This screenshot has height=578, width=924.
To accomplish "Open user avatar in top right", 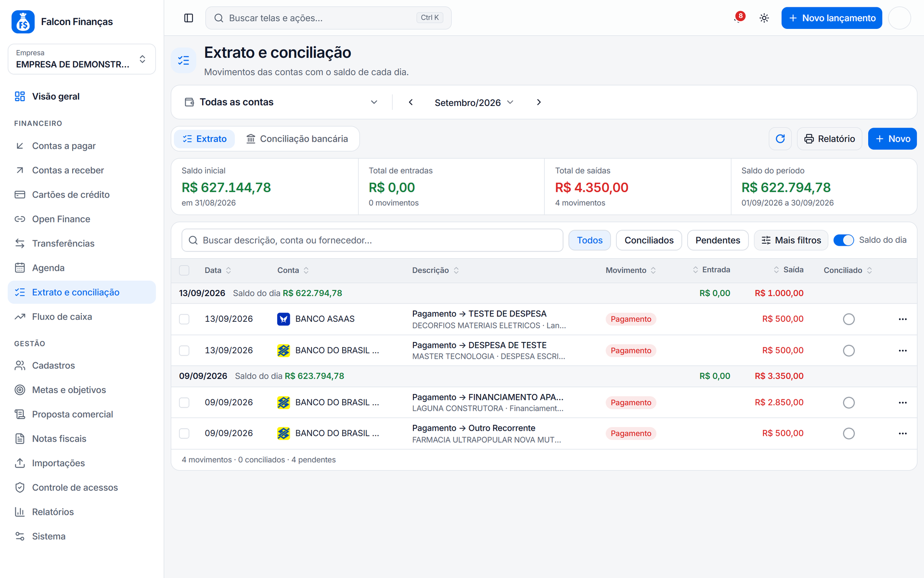I will [899, 18].
